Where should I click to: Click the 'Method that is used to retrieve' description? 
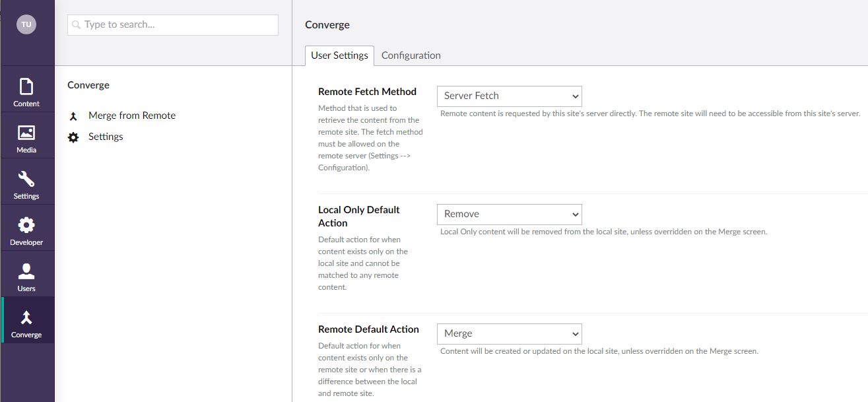370,138
